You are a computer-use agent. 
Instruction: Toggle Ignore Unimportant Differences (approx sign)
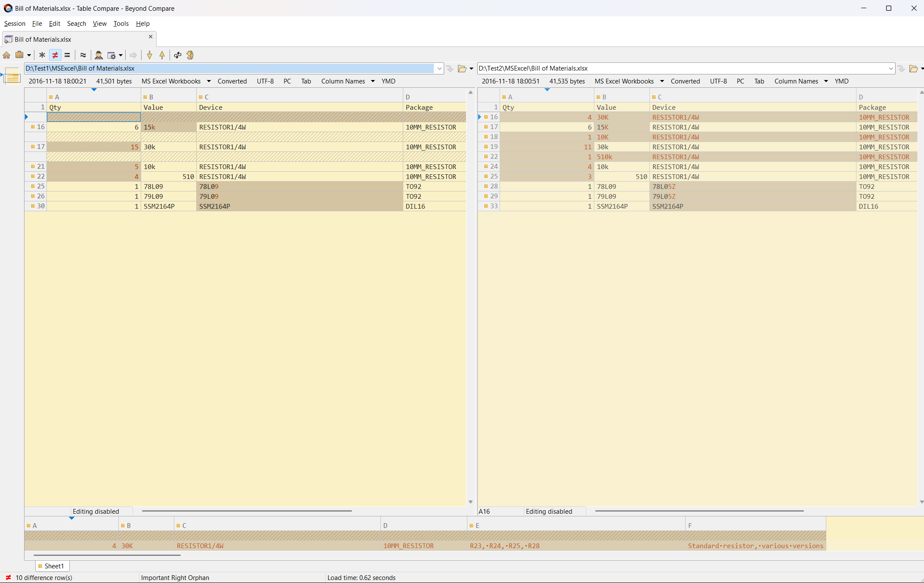pos(83,55)
